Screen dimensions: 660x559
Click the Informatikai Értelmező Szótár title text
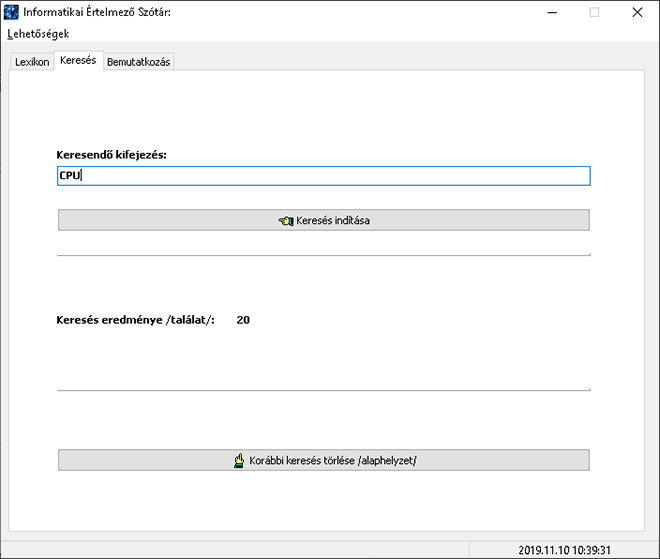click(97, 12)
